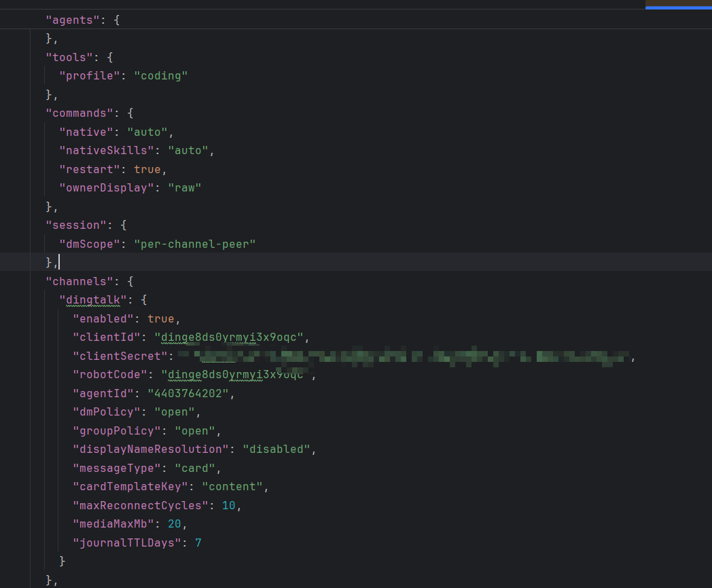This screenshot has height=588, width=712.
Task: Click the true value of enabled
Action: tap(161, 319)
